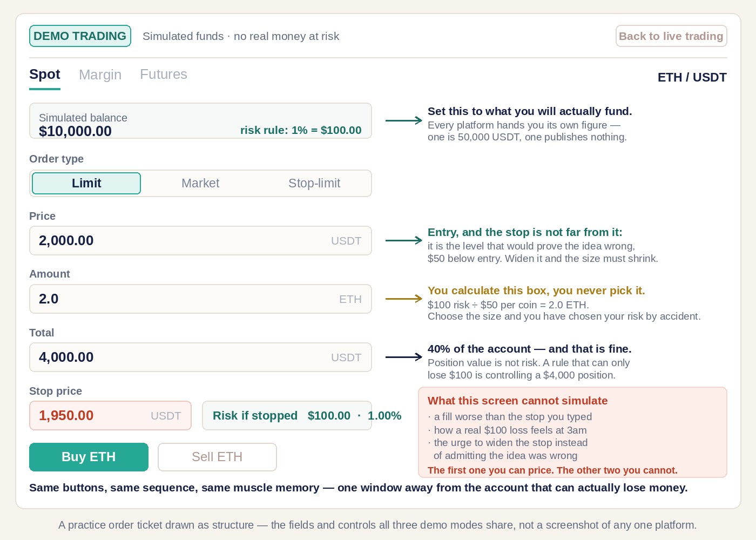
Task: Click the DEMO TRADING badge
Action: [80, 36]
